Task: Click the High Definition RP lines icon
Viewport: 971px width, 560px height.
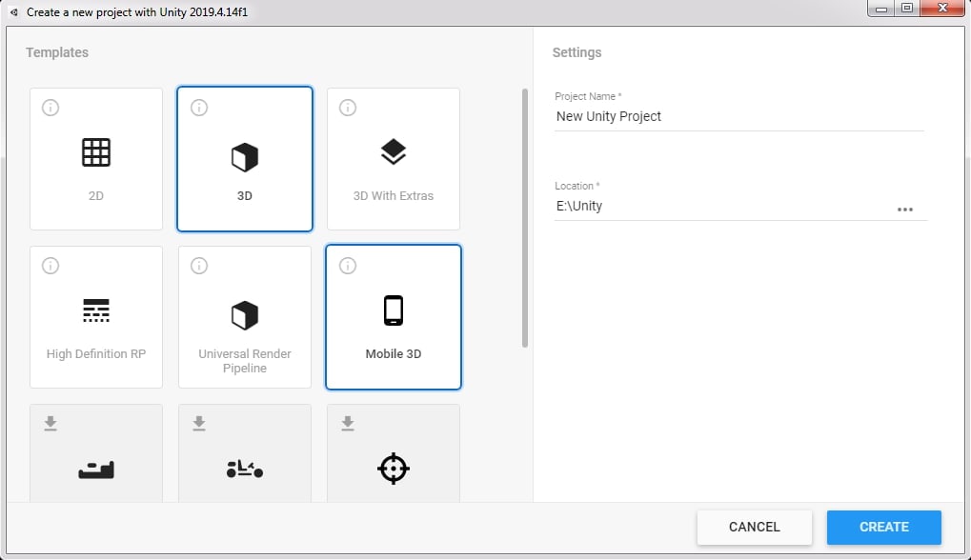Action: click(96, 310)
